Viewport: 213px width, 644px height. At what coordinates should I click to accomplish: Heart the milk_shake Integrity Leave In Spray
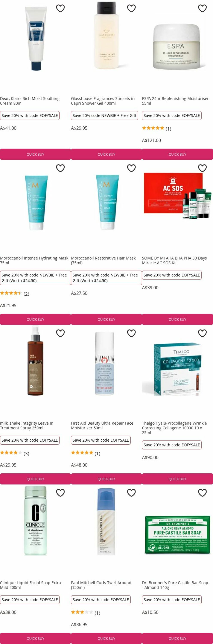pos(60,333)
